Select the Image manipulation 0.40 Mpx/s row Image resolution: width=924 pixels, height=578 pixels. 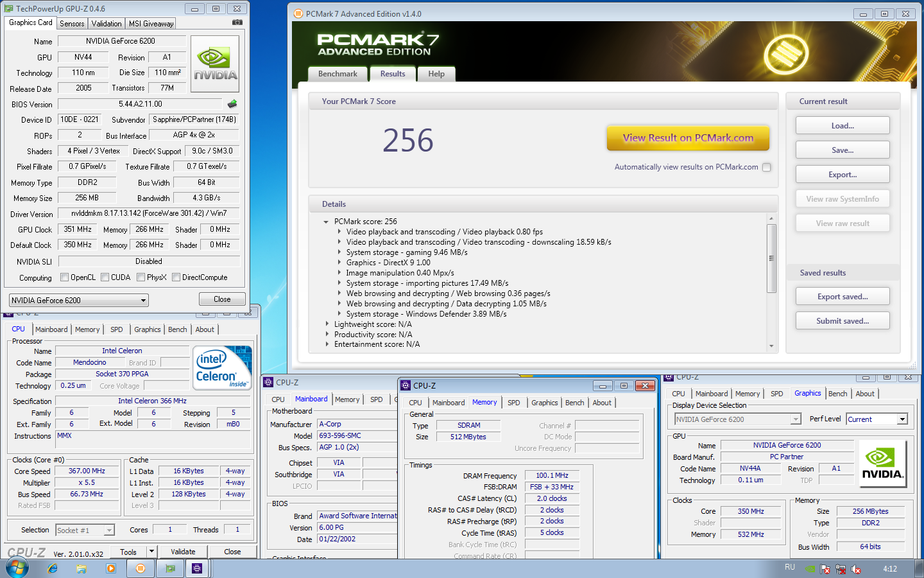[400, 273]
